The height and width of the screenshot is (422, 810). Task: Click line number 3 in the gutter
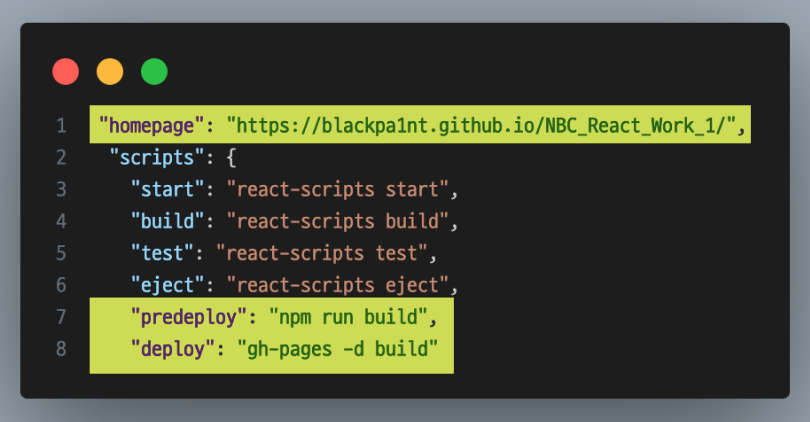click(x=61, y=190)
